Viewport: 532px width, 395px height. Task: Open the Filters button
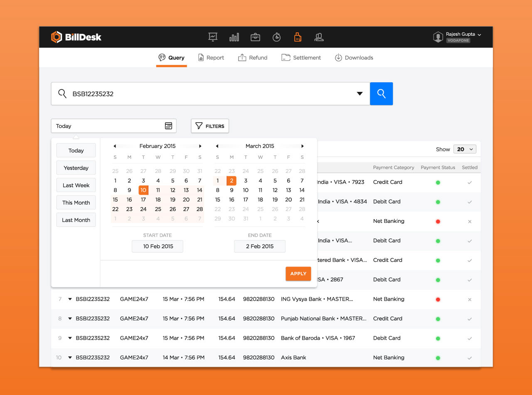pyautogui.click(x=210, y=126)
